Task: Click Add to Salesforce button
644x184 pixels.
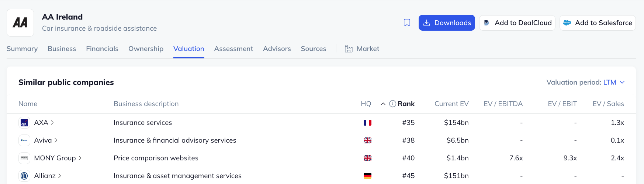Action: tap(598, 23)
